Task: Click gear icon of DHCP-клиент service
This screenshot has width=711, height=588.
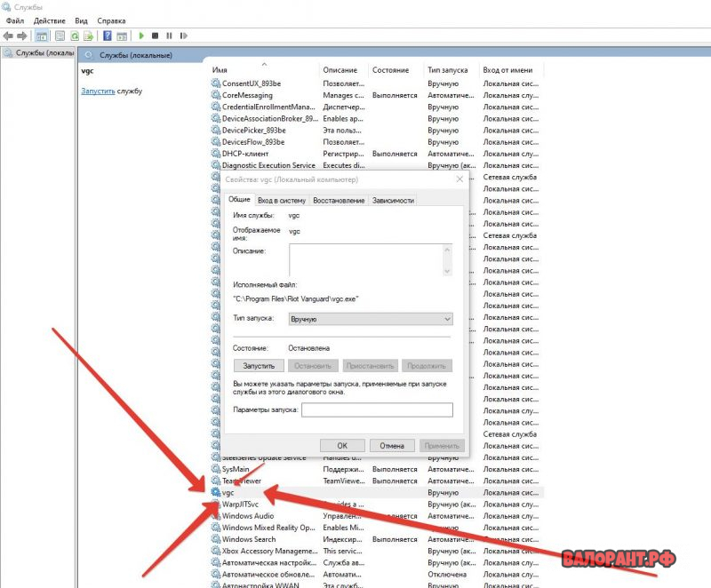Action: 216,154
